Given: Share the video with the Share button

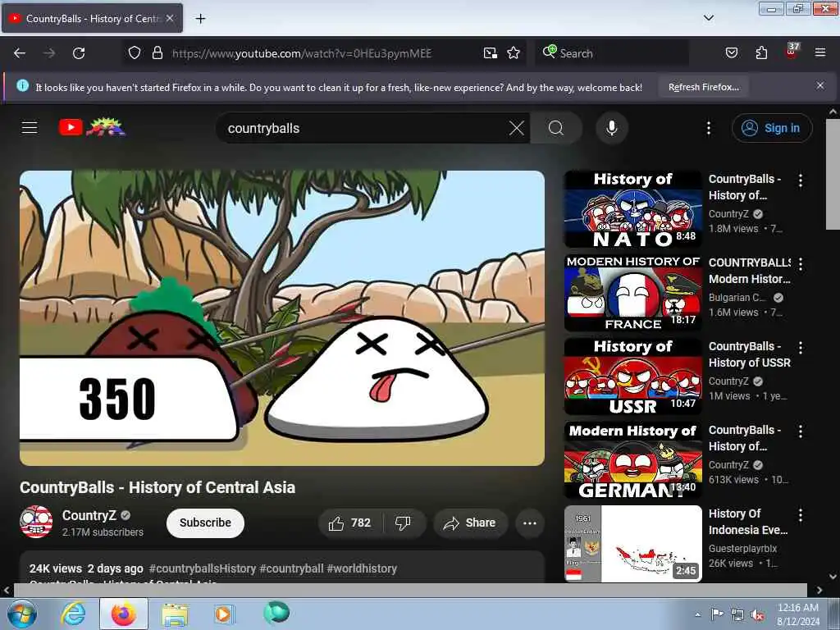Looking at the screenshot, I should point(470,523).
